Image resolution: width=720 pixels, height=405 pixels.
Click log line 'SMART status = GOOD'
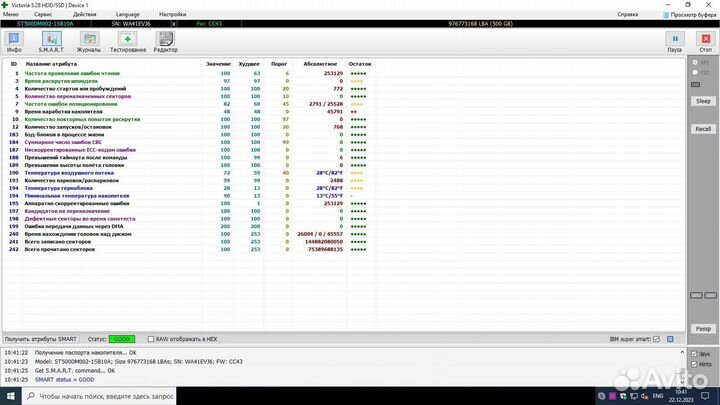click(64, 380)
